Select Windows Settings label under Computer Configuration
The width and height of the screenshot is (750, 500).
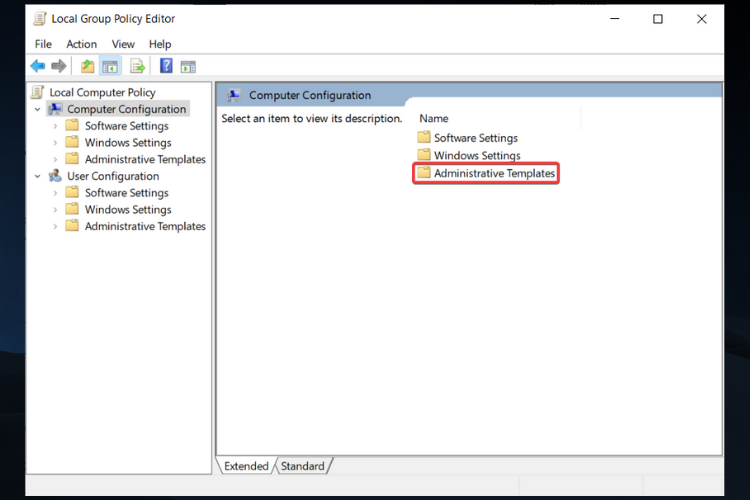coord(128,143)
